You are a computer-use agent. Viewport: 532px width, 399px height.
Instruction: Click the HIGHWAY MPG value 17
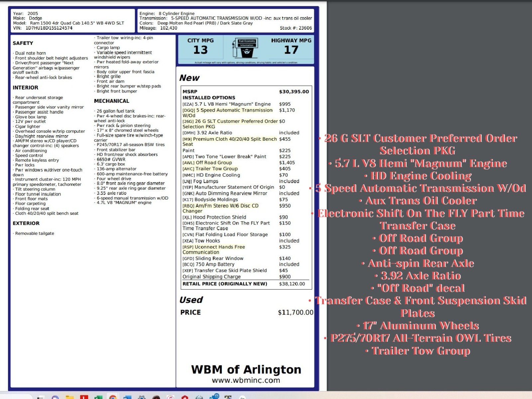point(291,50)
